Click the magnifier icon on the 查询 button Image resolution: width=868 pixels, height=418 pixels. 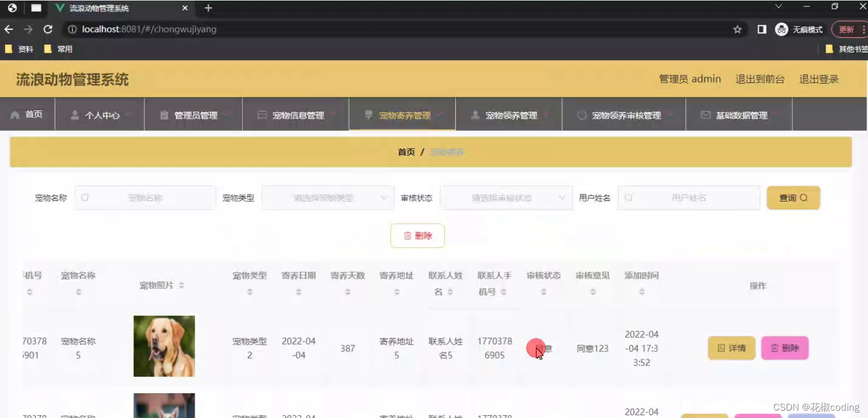[x=805, y=197]
